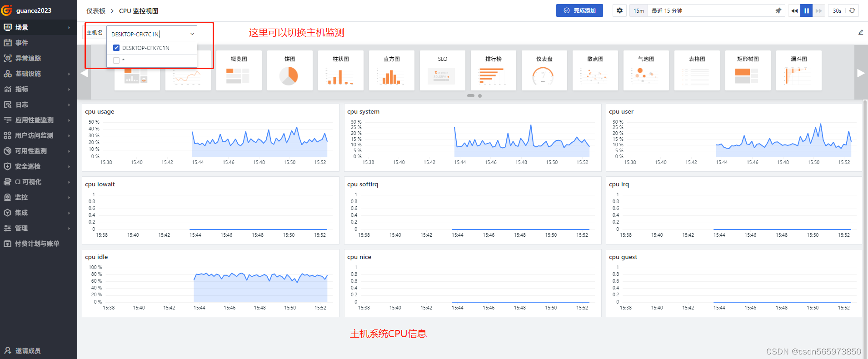This screenshot has width=868, height=359.
Task: Select the 直方图 chart type
Action: tap(392, 70)
